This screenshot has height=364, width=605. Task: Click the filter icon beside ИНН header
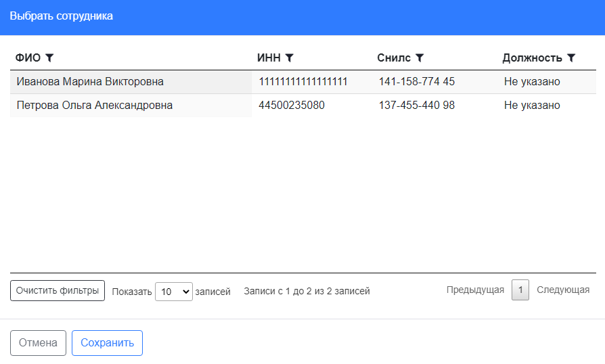click(290, 58)
